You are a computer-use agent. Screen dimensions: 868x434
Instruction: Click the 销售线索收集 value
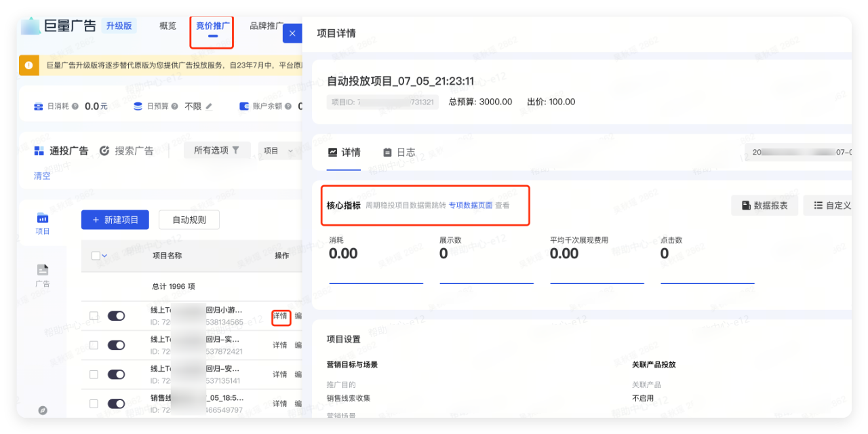coord(349,398)
